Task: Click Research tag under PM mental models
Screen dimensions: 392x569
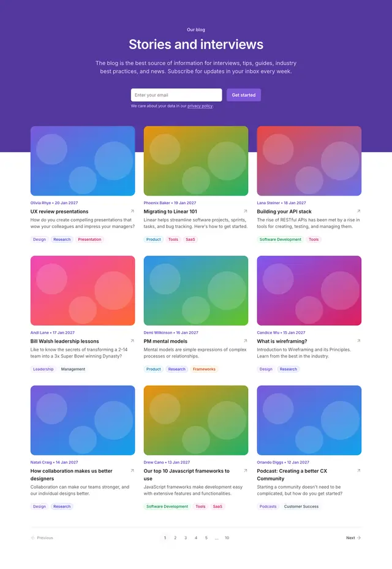Action: (x=177, y=369)
